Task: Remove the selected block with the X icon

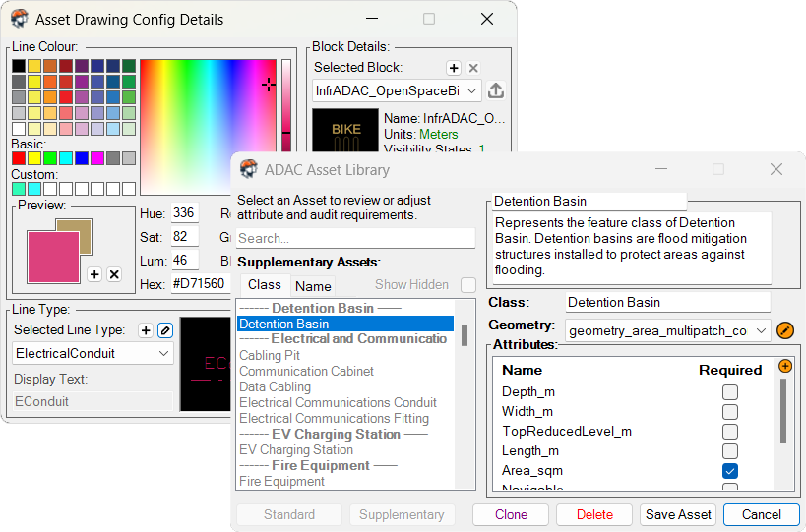Action: pos(473,68)
